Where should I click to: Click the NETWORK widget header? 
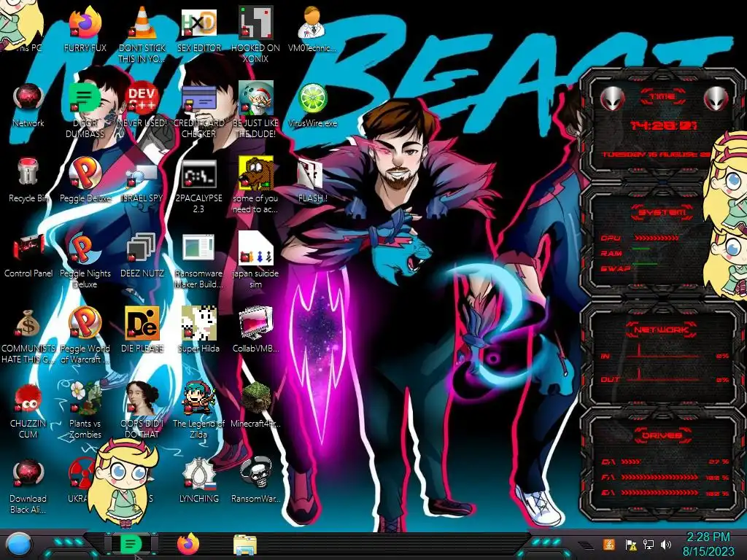(x=662, y=330)
